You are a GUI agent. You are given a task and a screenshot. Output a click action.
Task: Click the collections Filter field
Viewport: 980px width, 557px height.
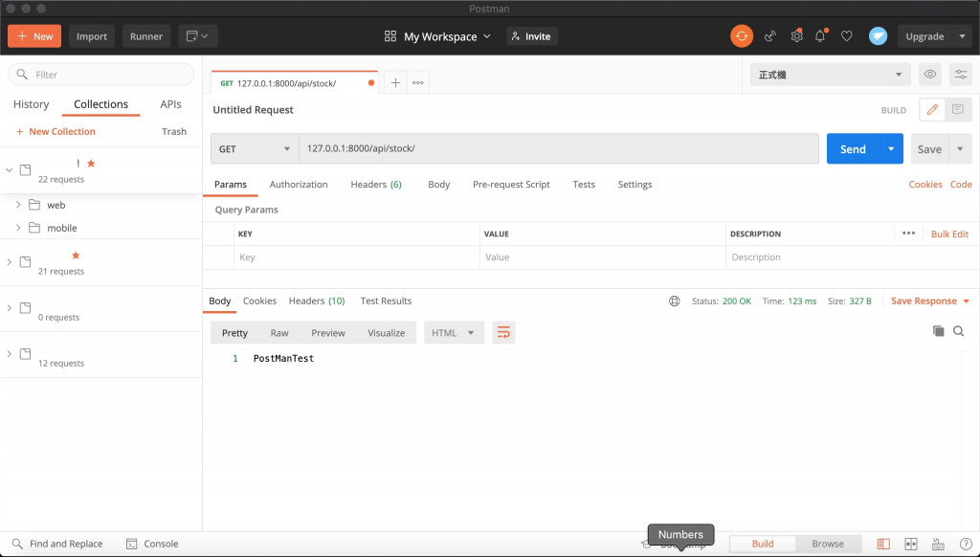point(101,75)
